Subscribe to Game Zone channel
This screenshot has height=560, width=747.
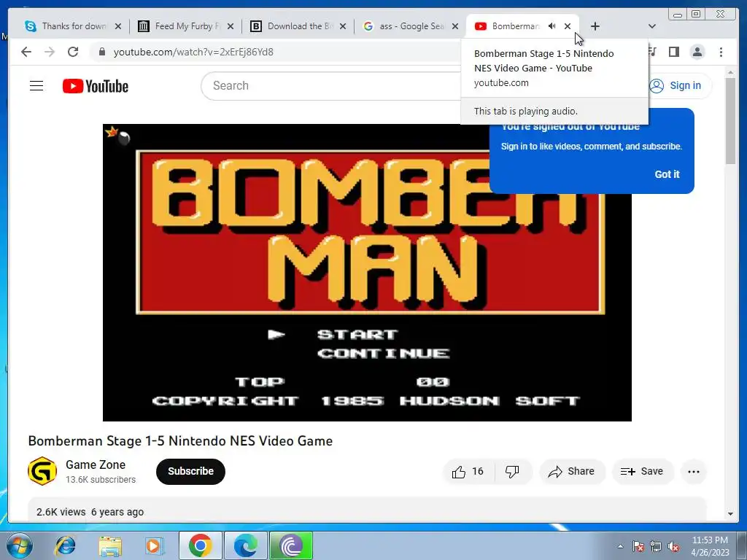tap(190, 472)
